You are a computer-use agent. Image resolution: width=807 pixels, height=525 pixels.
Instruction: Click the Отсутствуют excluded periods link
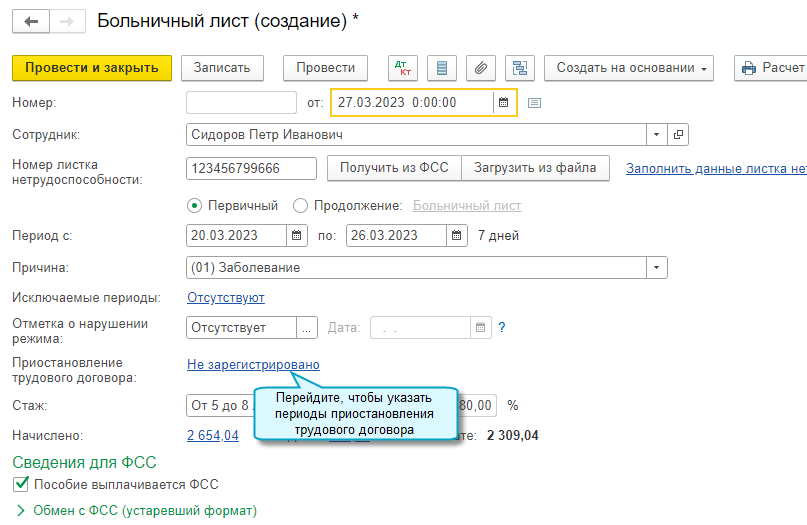(x=226, y=298)
